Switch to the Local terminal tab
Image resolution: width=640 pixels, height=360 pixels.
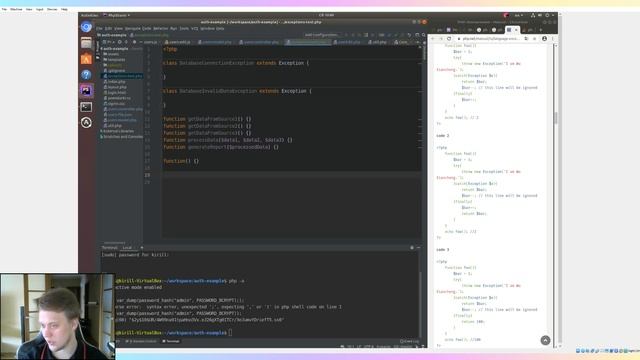coord(127,248)
